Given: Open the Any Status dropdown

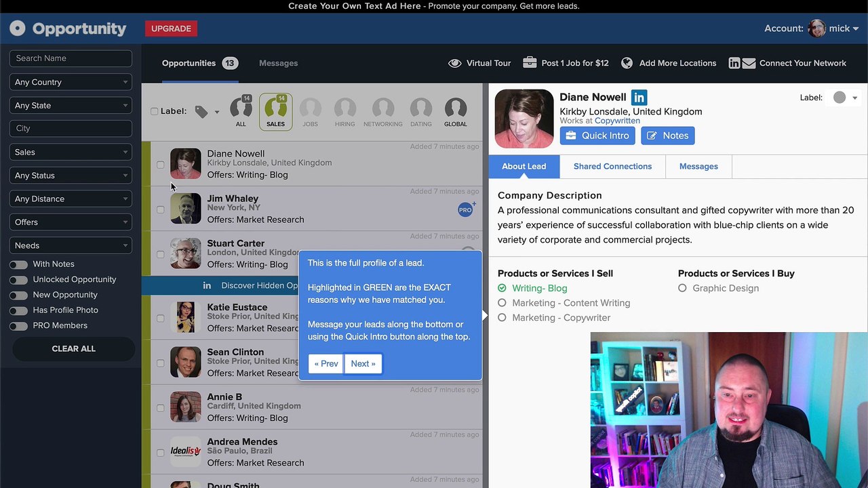Looking at the screenshot, I should click(x=71, y=176).
